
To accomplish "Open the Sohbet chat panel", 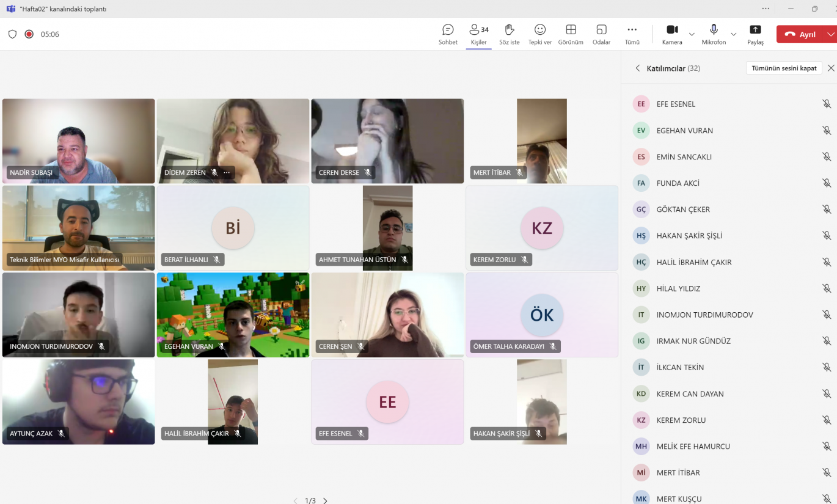I will click(448, 34).
